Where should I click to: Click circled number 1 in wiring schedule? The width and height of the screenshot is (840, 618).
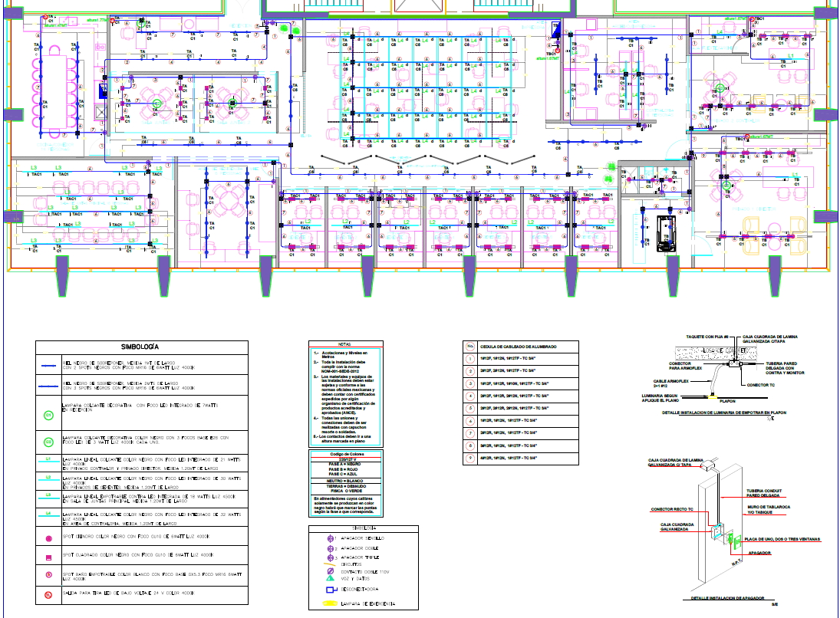point(469,359)
